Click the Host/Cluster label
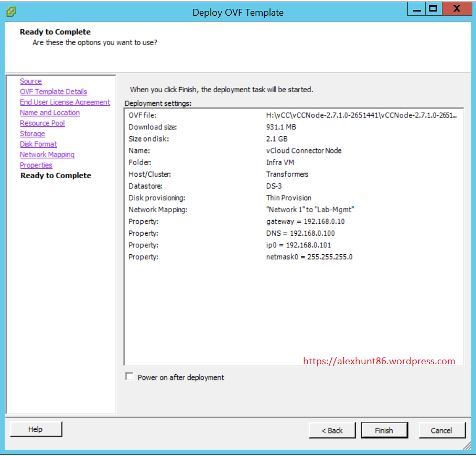476x456 pixels. (149, 174)
